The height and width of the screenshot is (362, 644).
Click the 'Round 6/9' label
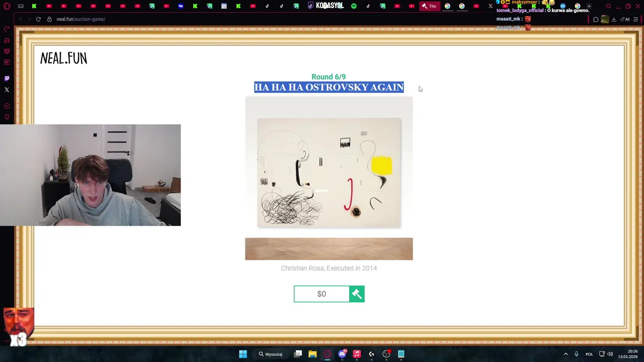(x=329, y=77)
